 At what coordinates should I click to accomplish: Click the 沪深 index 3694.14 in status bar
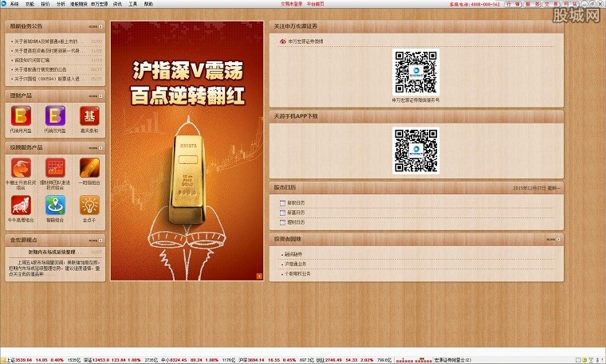coord(251,360)
